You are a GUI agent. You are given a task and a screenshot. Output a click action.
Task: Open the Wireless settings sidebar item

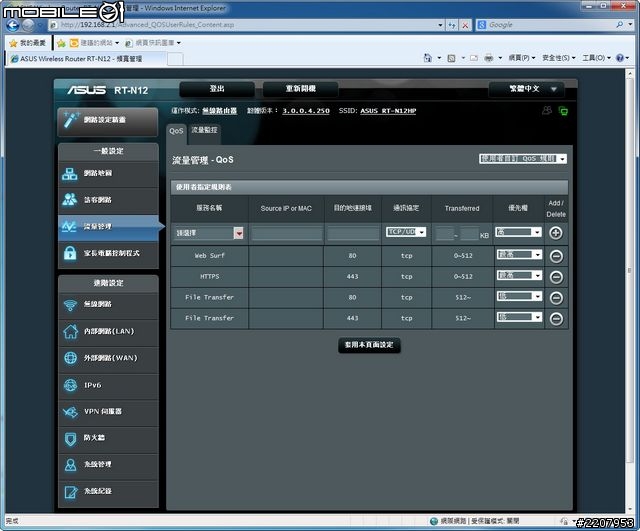108,304
